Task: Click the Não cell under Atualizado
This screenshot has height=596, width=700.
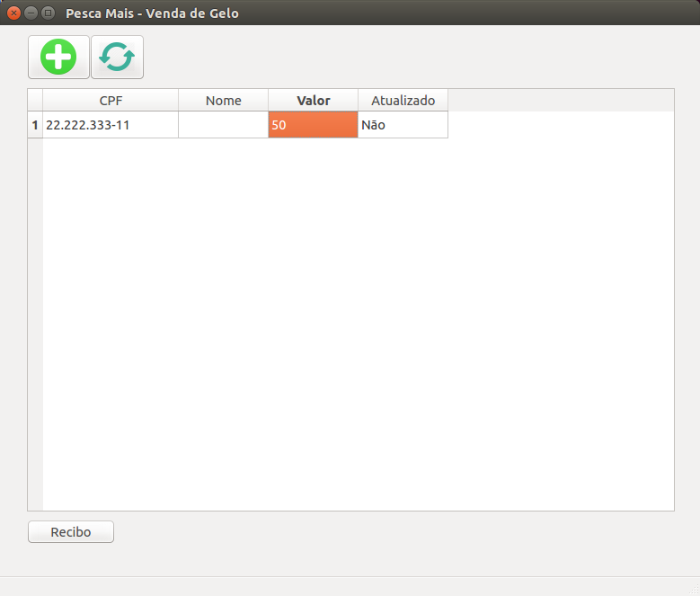Action: (403, 125)
